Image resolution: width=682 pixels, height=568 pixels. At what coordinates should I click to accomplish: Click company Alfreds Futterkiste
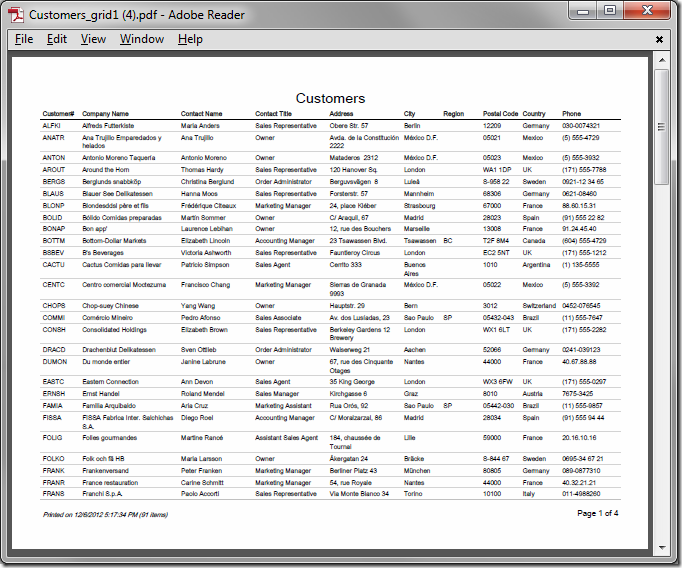[x=108, y=126]
